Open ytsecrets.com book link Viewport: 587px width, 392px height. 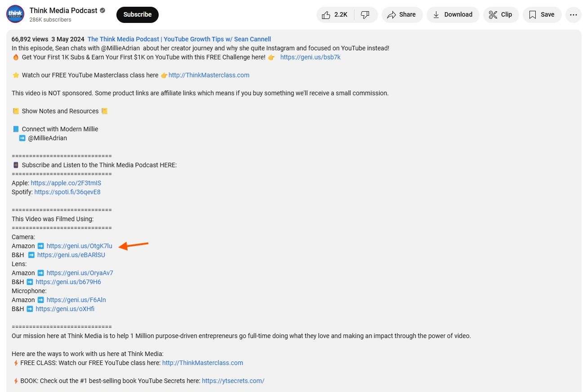click(x=233, y=381)
